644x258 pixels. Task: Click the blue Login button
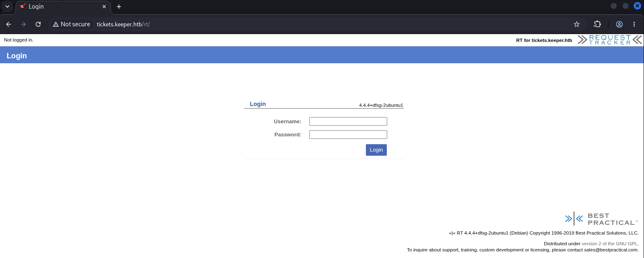click(x=376, y=150)
